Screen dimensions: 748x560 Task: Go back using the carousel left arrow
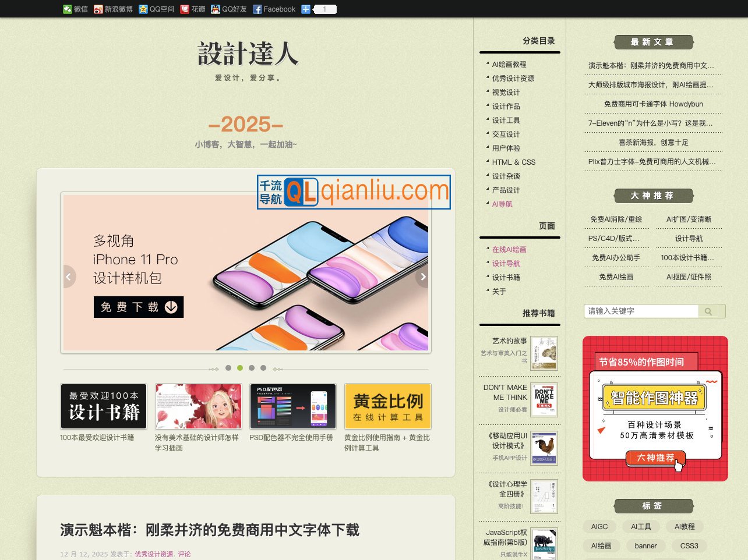coord(69,277)
